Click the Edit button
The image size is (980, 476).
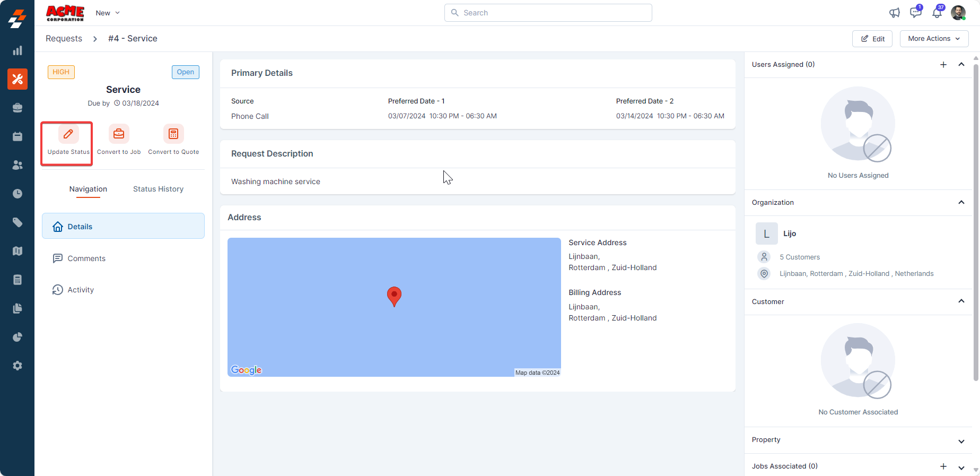tap(872, 39)
